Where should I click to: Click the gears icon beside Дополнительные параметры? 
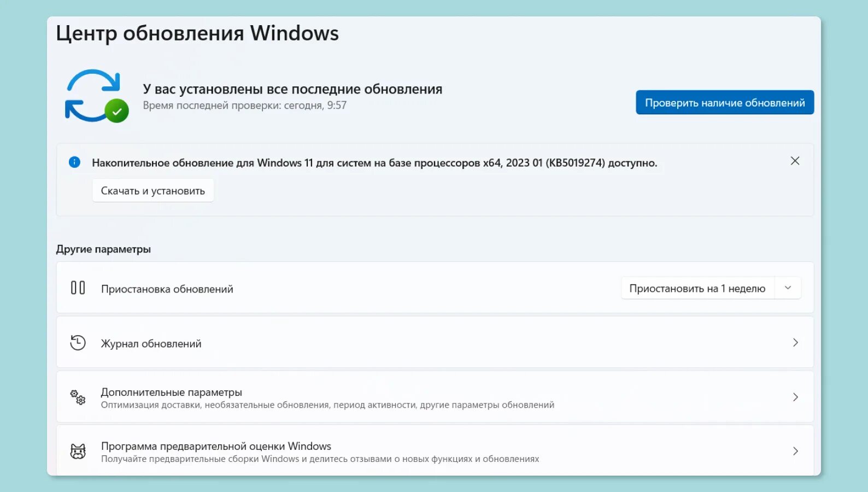[78, 397]
